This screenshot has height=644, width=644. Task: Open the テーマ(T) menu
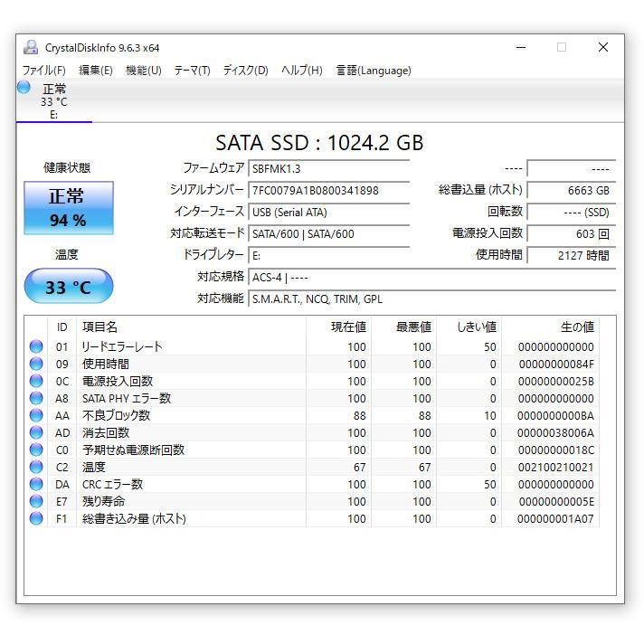pyautogui.click(x=192, y=71)
